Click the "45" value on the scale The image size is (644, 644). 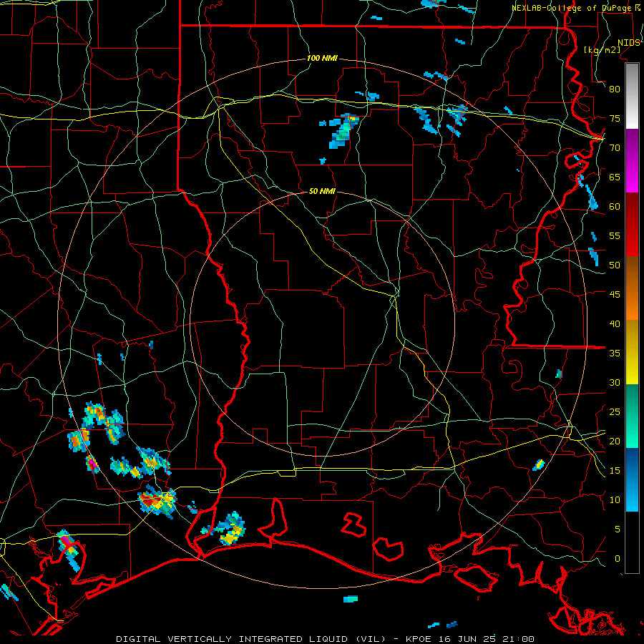click(615, 295)
